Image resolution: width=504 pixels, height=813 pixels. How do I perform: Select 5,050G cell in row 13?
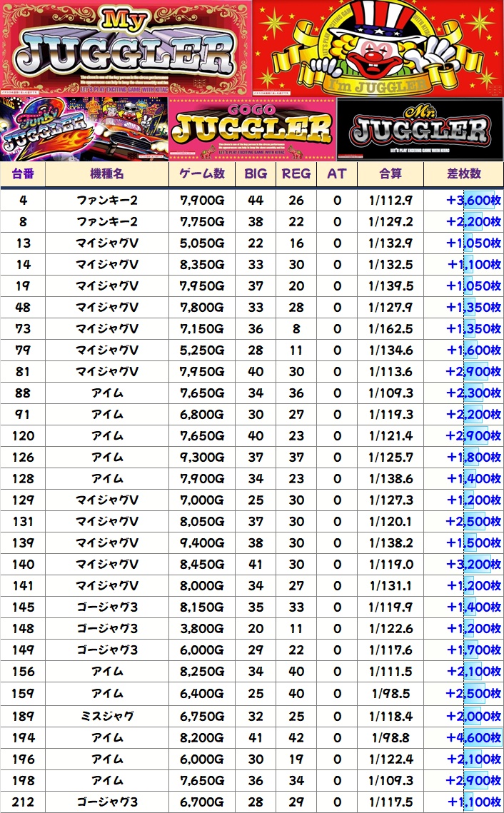click(x=202, y=243)
